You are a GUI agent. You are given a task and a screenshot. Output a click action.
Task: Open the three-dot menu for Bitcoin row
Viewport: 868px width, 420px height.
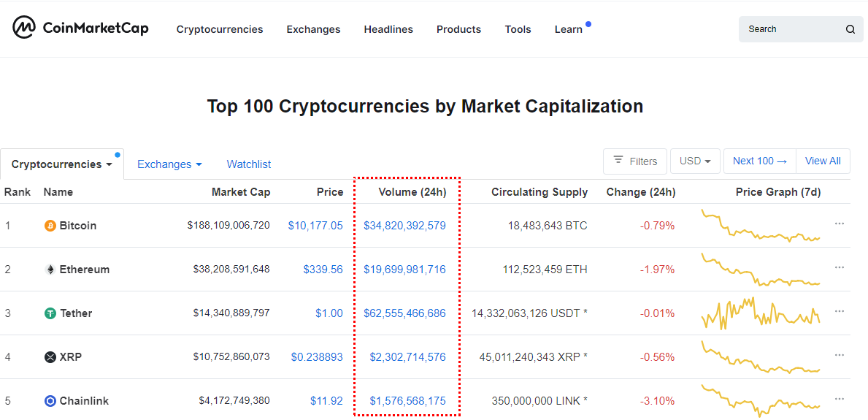840,224
